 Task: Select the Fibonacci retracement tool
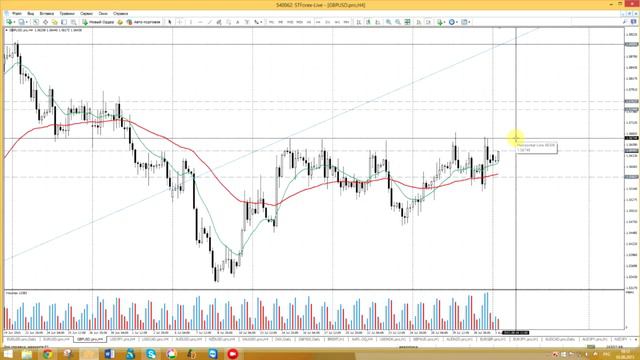point(229,22)
